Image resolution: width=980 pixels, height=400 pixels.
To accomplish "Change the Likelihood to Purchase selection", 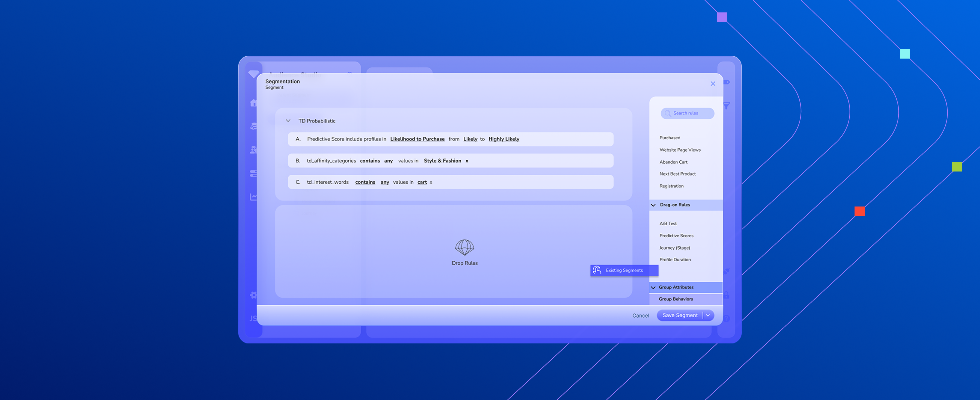I will click(417, 139).
